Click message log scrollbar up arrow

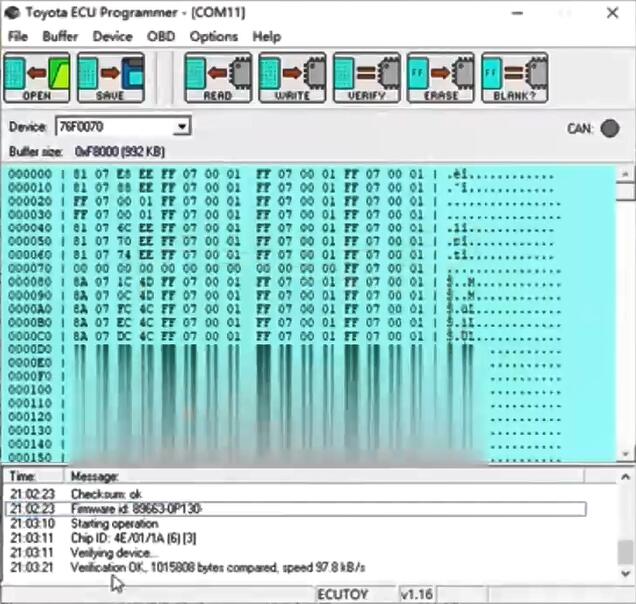pyautogui.click(x=625, y=477)
